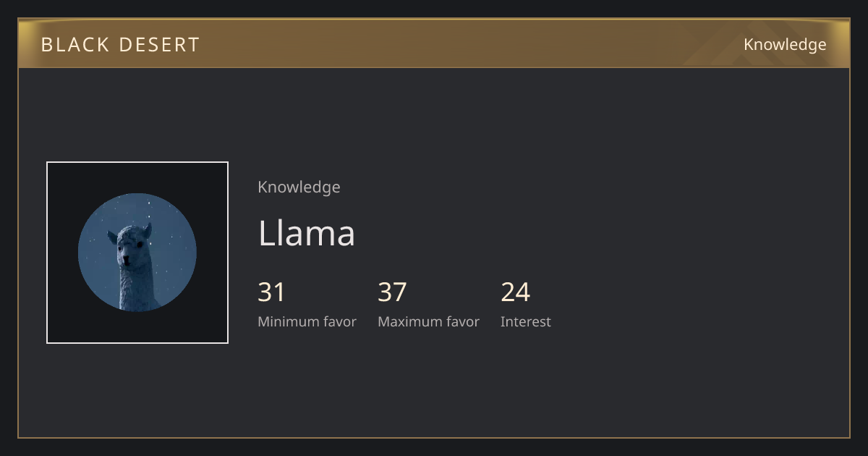The width and height of the screenshot is (868, 456).
Task: Click the small Knowledge category text above Llama
Action: [299, 187]
